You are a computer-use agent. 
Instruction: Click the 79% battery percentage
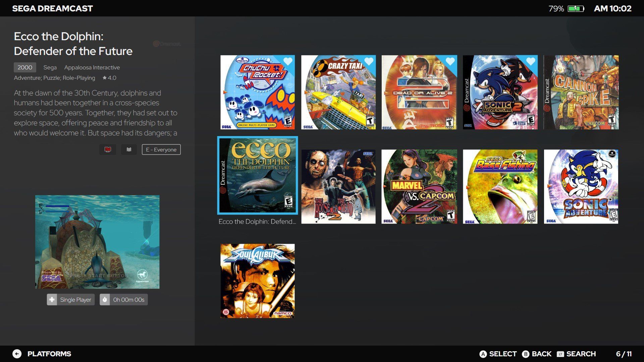(x=556, y=9)
